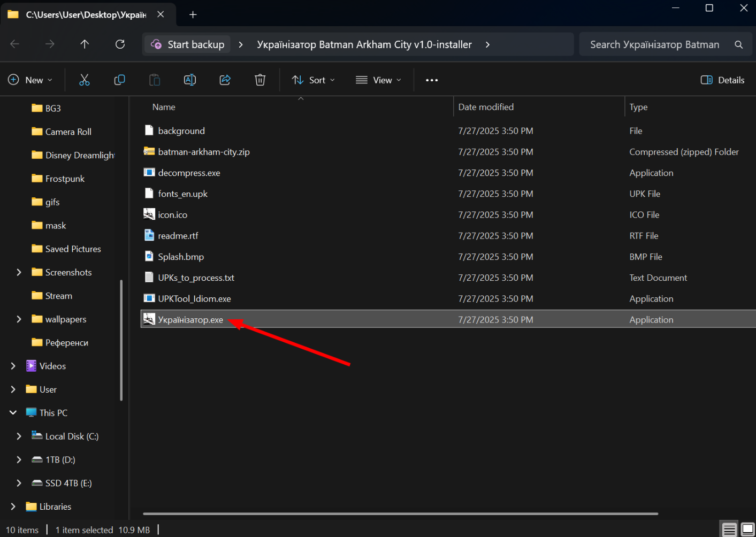756x537 pixels.
Task: Open the Stream sidebar folder
Action: pyautogui.click(x=52, y=296)
